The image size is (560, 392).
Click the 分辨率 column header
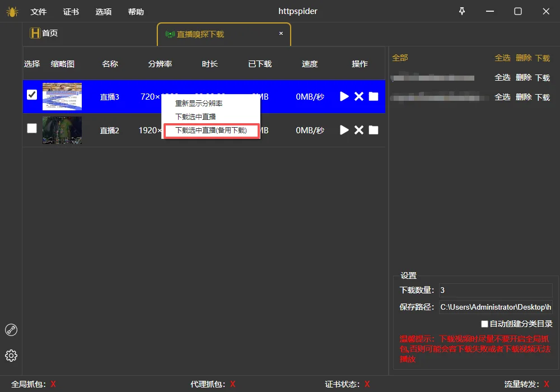click(x=160, y=64)
